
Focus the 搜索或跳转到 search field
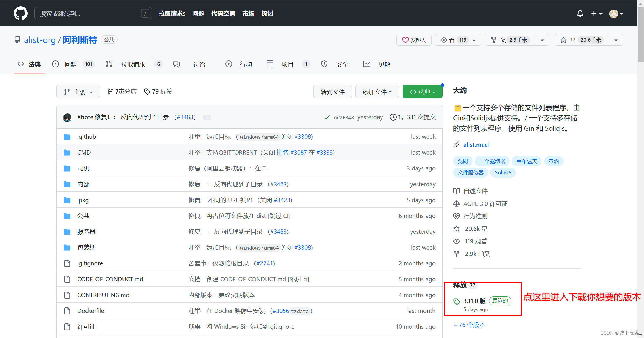pyautogui.click(x=93, y=13)
